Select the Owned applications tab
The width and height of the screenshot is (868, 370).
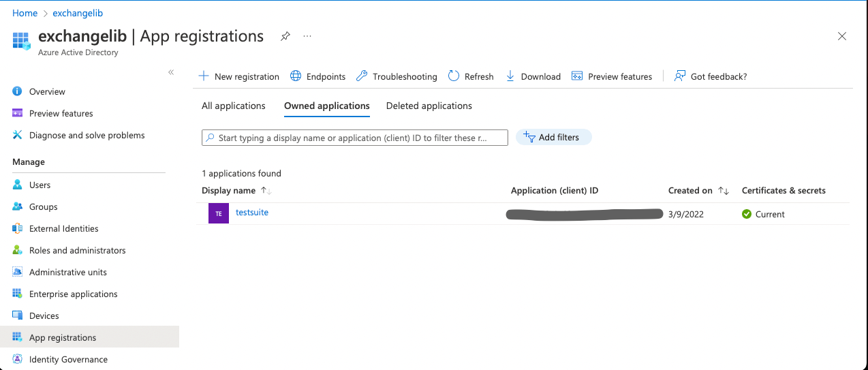click(x=327, y=106)
